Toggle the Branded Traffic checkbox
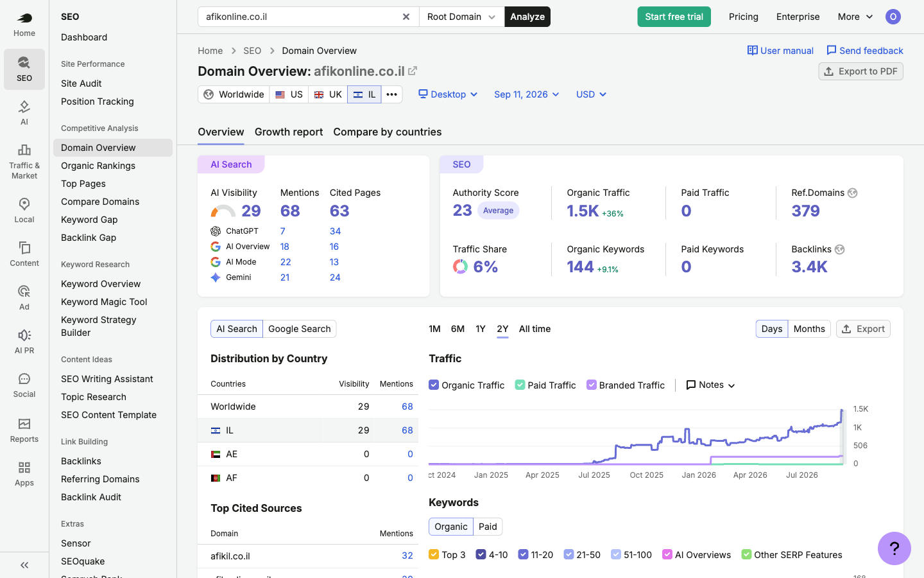 tap(592, 385)
